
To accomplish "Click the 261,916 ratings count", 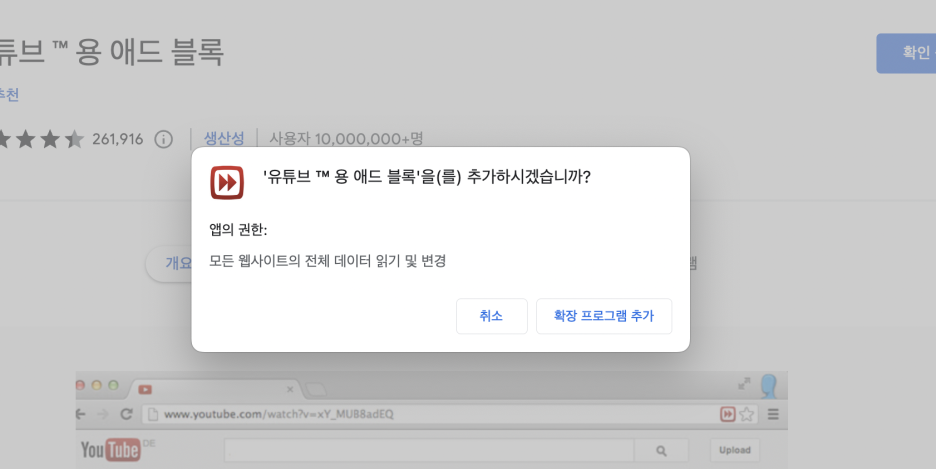I will pyautogui.click(x=118, y=139).
